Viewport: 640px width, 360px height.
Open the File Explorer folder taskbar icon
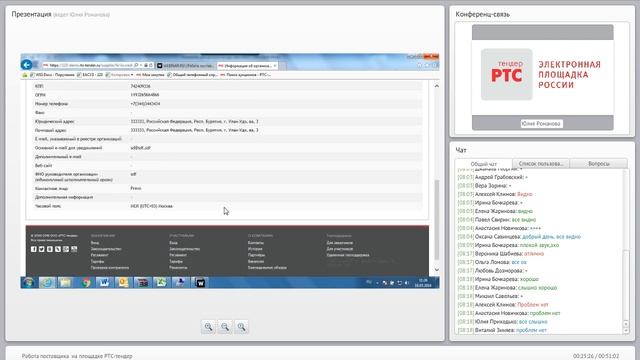tap(66, 282)
